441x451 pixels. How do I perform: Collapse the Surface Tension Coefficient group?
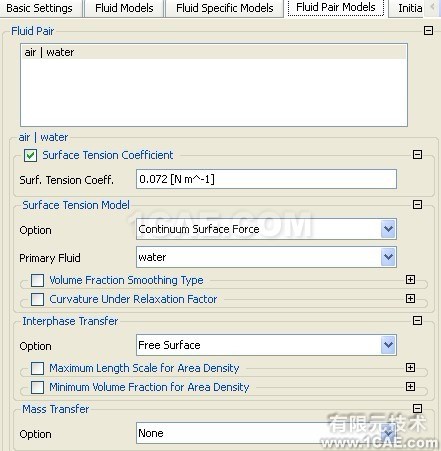[417, 154]
